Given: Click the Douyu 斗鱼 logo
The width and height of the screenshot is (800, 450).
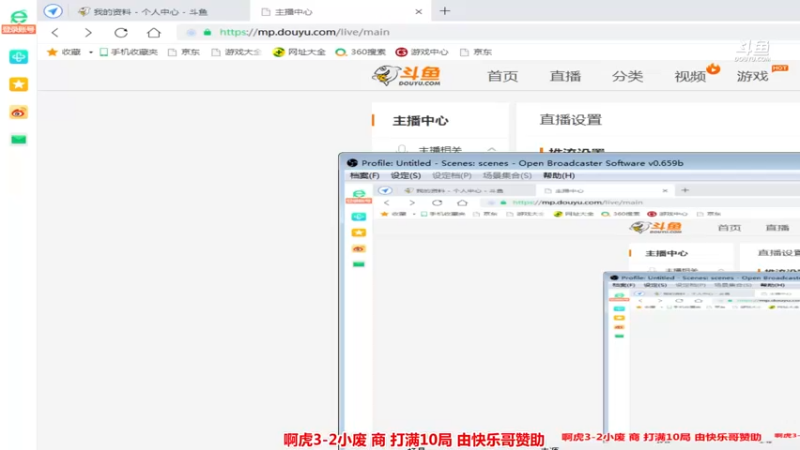Looking at the screenshot, I should tap(406, 76).
